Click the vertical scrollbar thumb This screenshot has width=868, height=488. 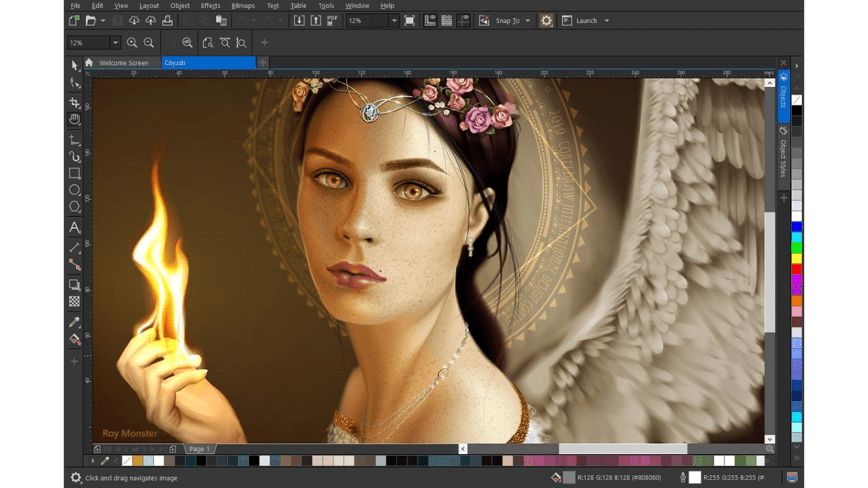770,272
